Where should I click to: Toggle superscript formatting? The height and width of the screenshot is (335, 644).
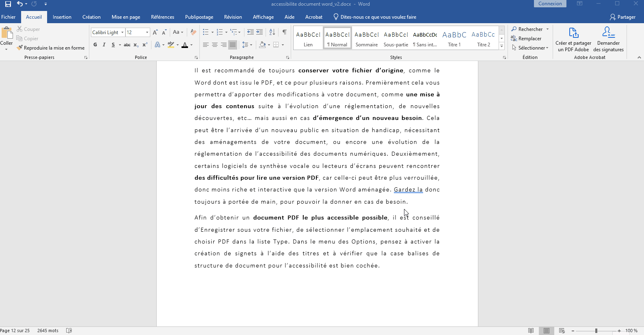point(145,45)
